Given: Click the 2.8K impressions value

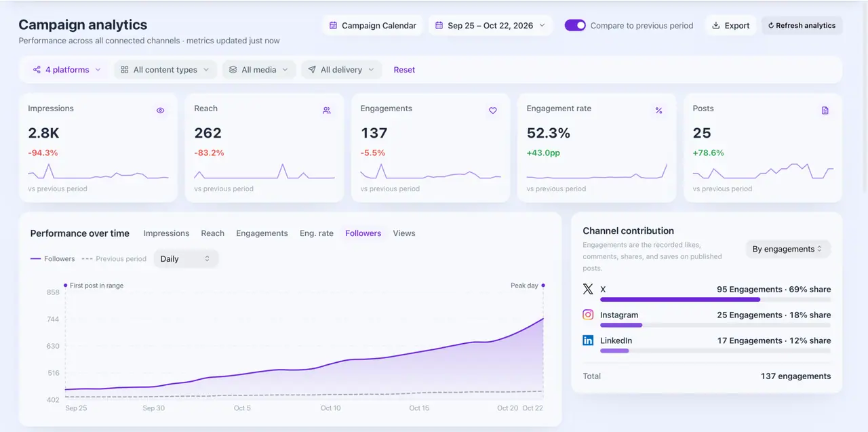Looking at the screenshot, I should point(43,133).
